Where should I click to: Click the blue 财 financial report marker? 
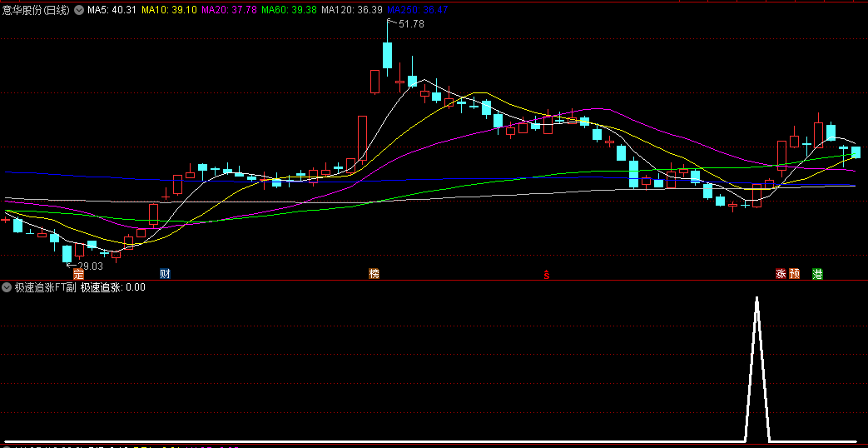165,274
